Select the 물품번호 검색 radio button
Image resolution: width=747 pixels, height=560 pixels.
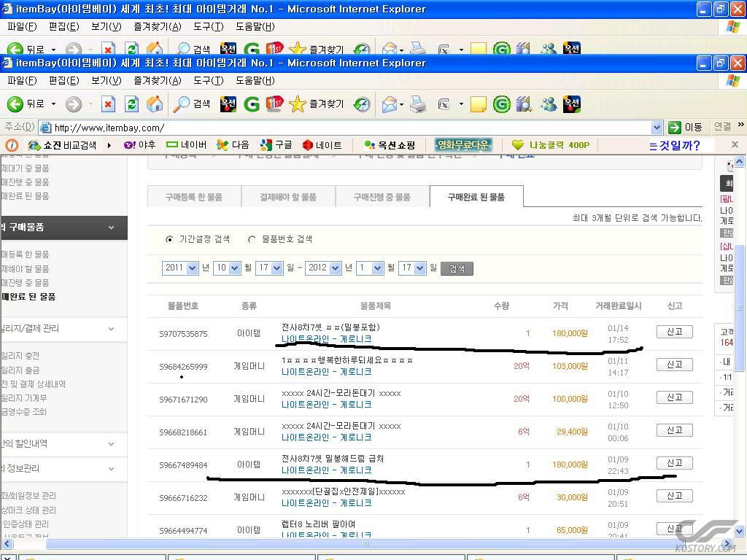[252, 239]
